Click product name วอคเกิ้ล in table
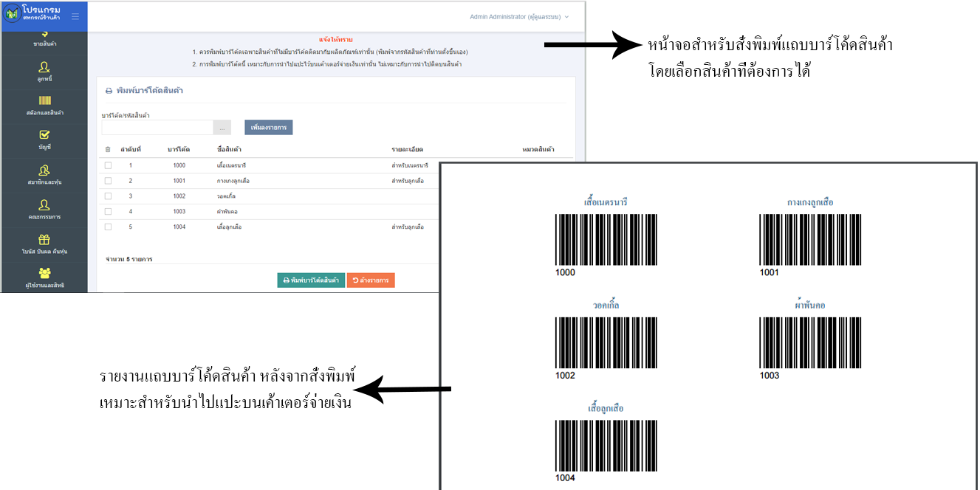Screen dimensions: 980x490 227,196
